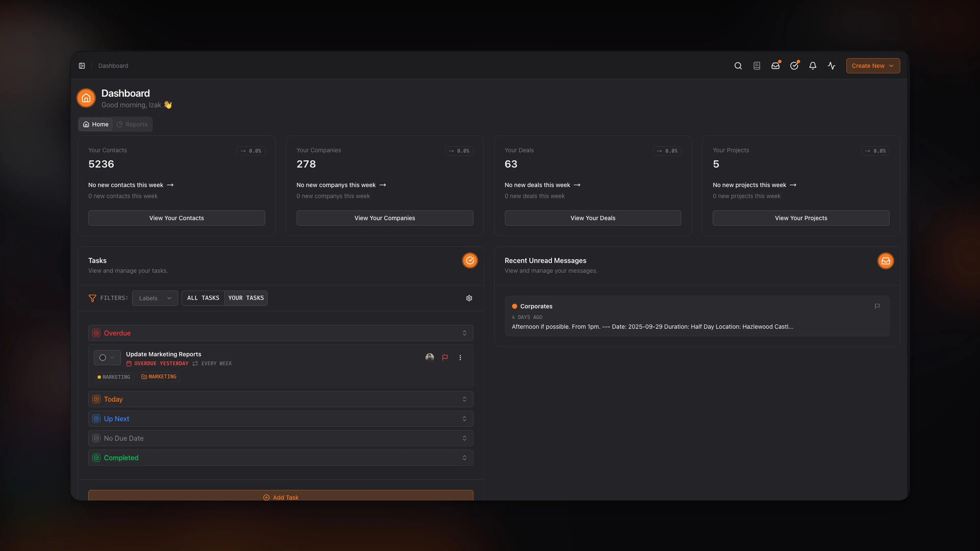Open Create New dropdown

(872, 66)
